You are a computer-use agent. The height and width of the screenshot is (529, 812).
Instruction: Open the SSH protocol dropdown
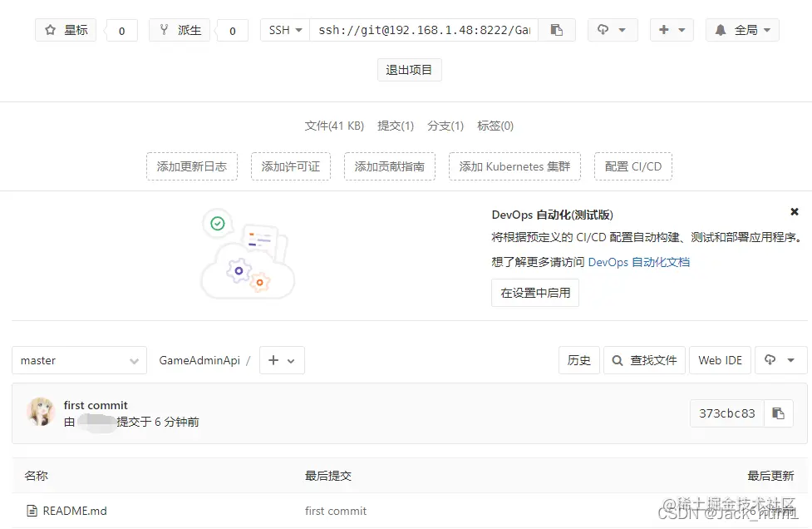[284, 30]
